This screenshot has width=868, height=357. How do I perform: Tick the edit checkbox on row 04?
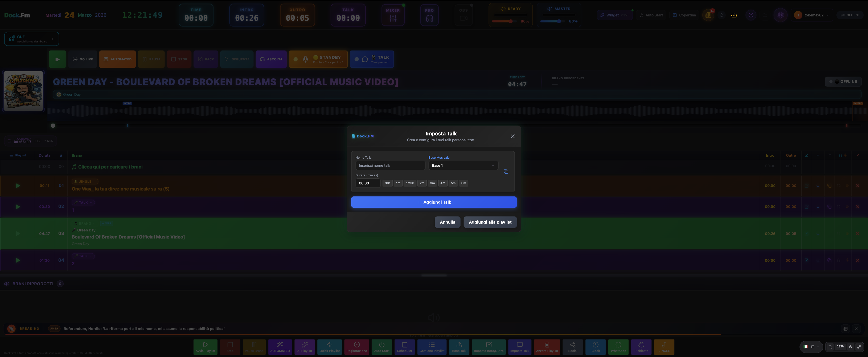pos(806,260)
